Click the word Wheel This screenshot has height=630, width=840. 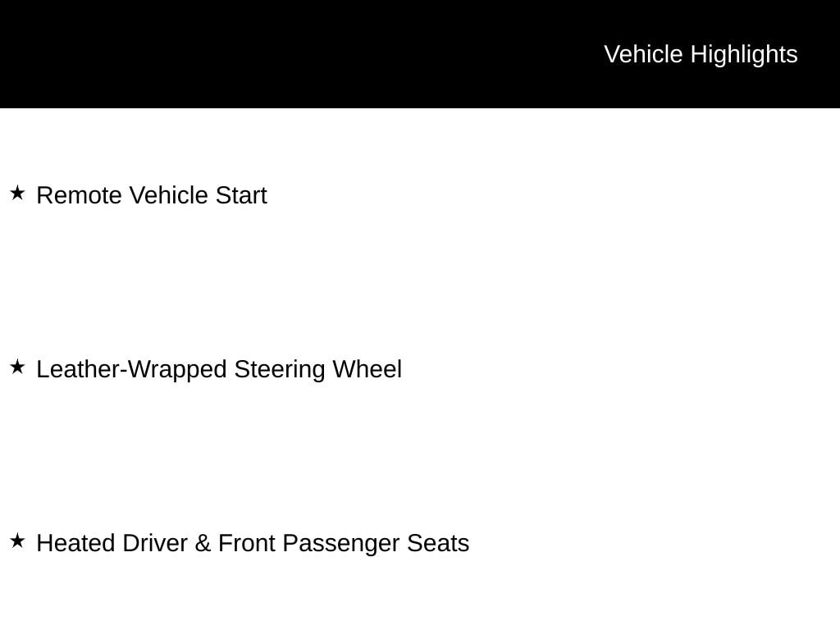pos(367,369)
